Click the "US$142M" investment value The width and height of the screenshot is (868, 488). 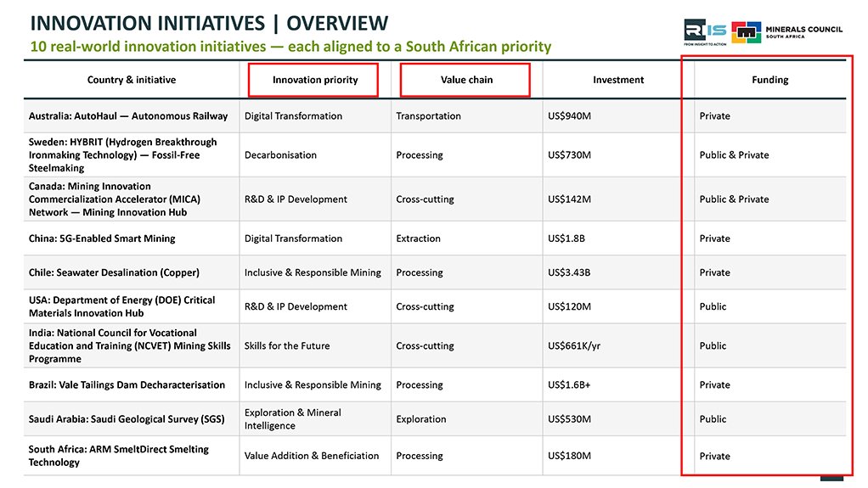[x=569, y=199]
